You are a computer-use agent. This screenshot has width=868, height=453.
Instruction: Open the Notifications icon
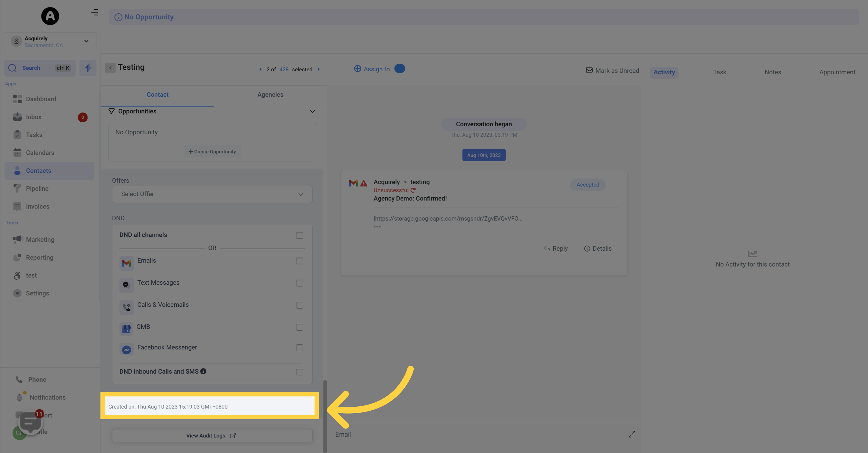(x=19, y=397)
